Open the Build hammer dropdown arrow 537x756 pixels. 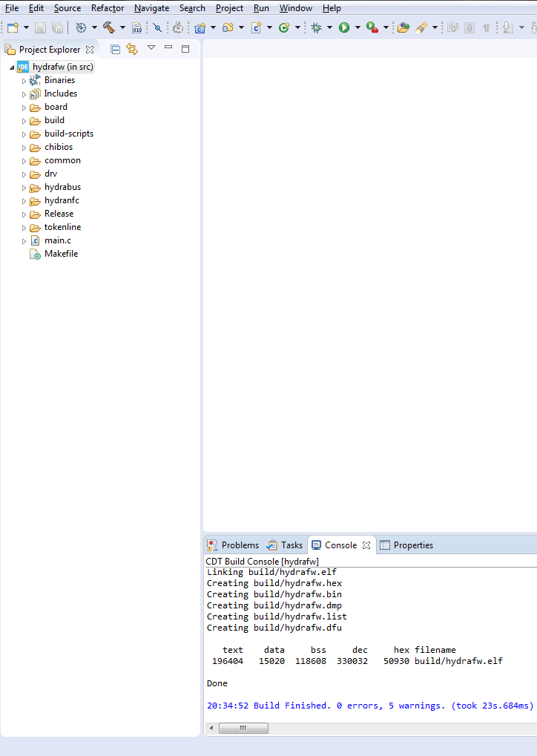tap(122, 27)
